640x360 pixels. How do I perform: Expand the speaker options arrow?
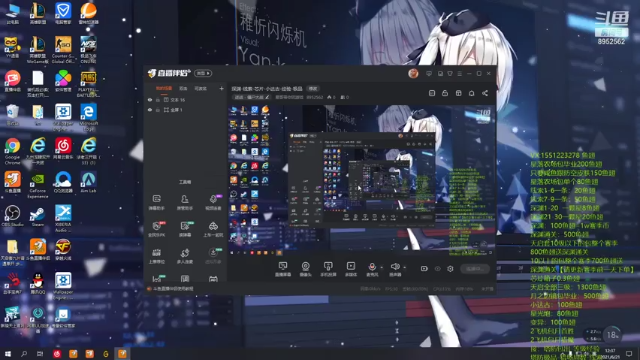pyautogui.click(x=404, y=268)
